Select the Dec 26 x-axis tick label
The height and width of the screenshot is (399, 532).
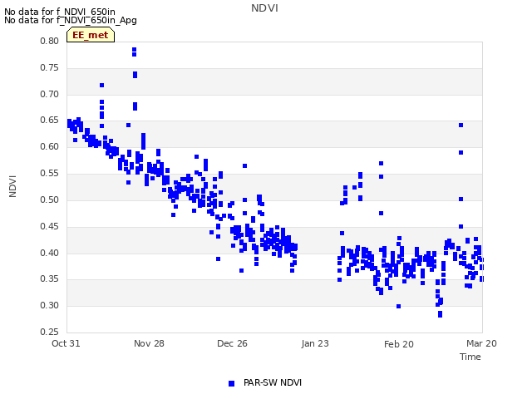232,343
